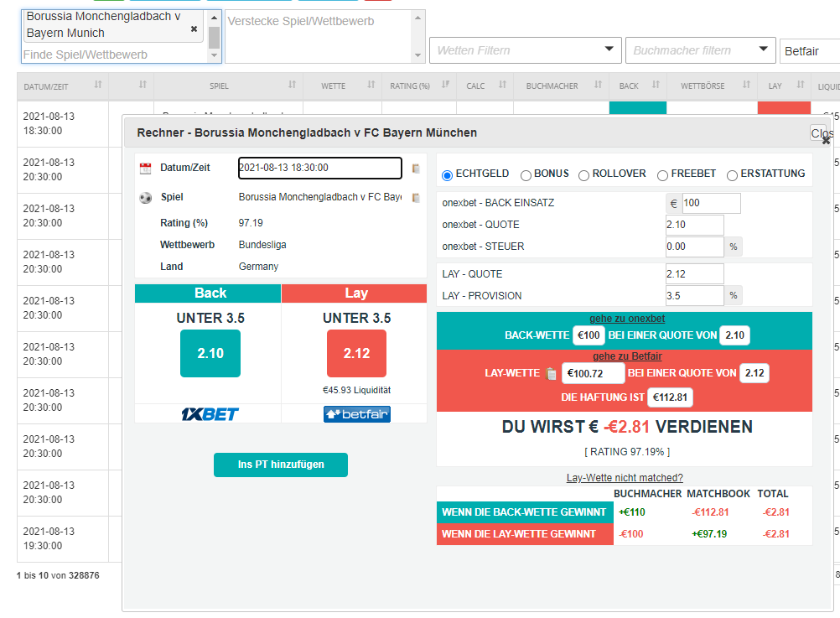Open the Lay-Wette nicht matched? link
This screenshot has width=840, height=618.
tap(625, 478)
